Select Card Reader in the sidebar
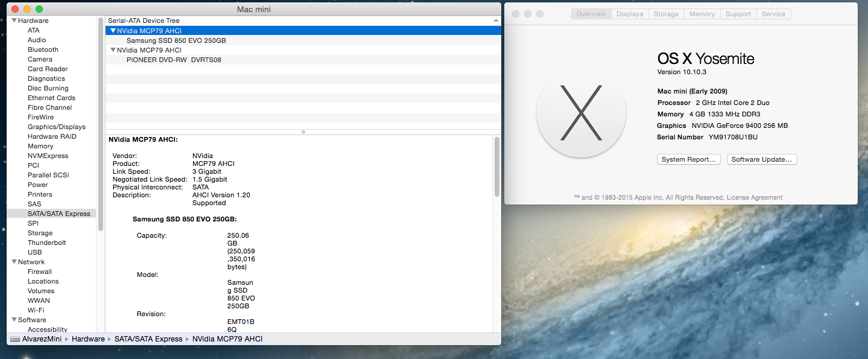This screenshot has height=359, width=868. (48, 69)
